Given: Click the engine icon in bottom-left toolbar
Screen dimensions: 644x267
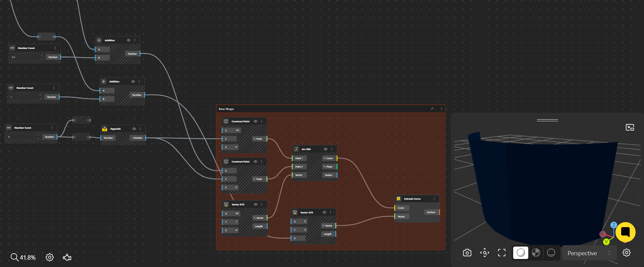Looking at the screenshot, I should [67, 257].
